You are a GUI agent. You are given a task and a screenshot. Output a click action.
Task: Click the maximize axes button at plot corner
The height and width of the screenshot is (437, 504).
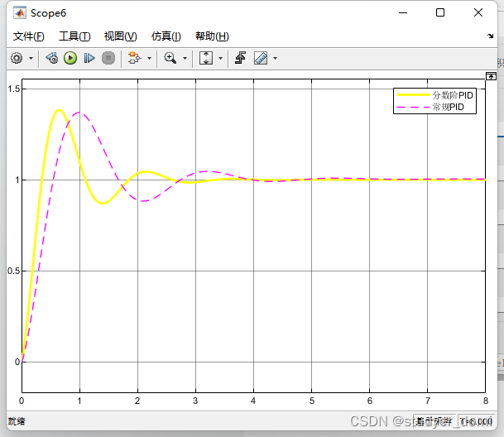tap(491, 76)
